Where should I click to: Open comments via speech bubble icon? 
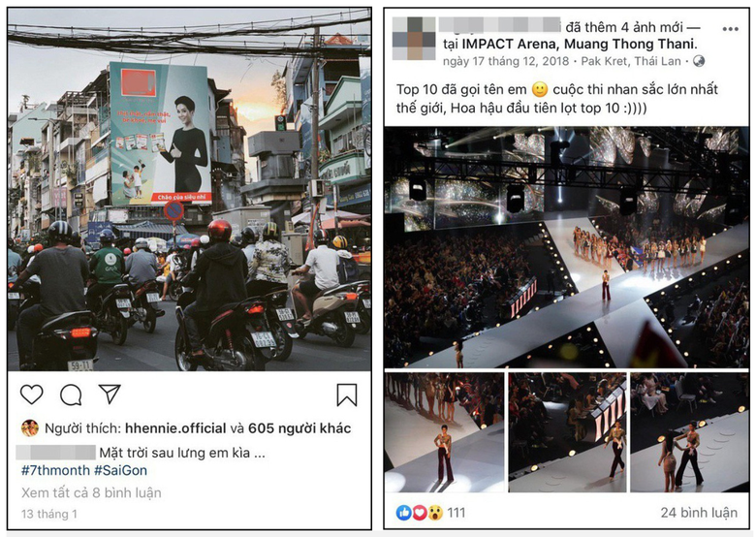(71, 395)
